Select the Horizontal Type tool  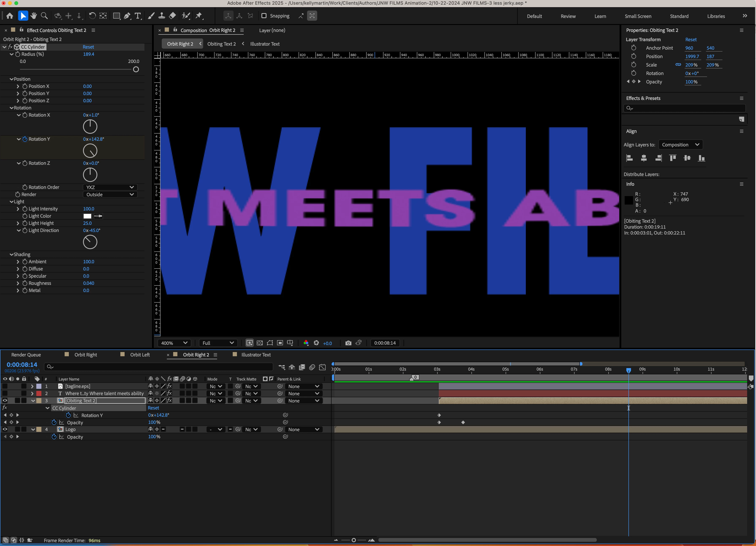138,16
